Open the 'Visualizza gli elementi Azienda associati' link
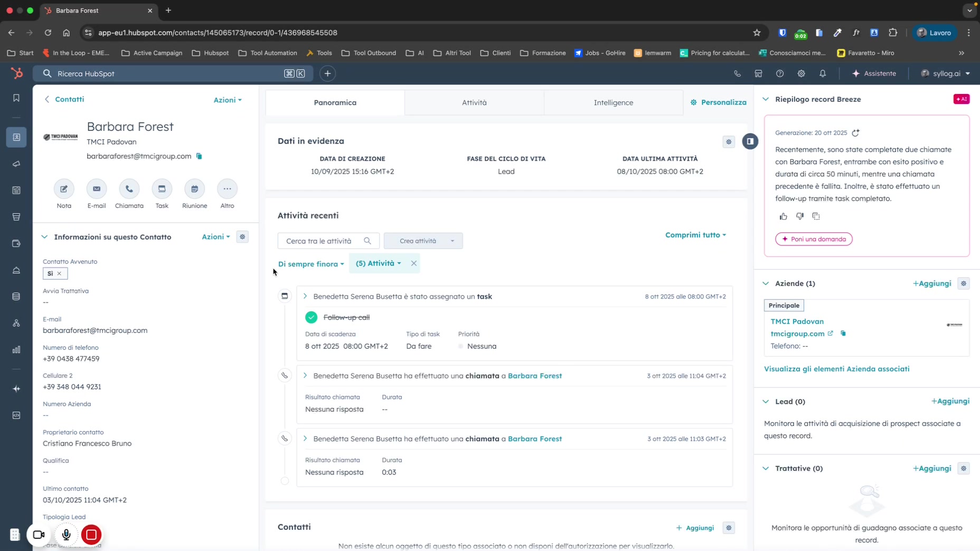 (836, 369)
